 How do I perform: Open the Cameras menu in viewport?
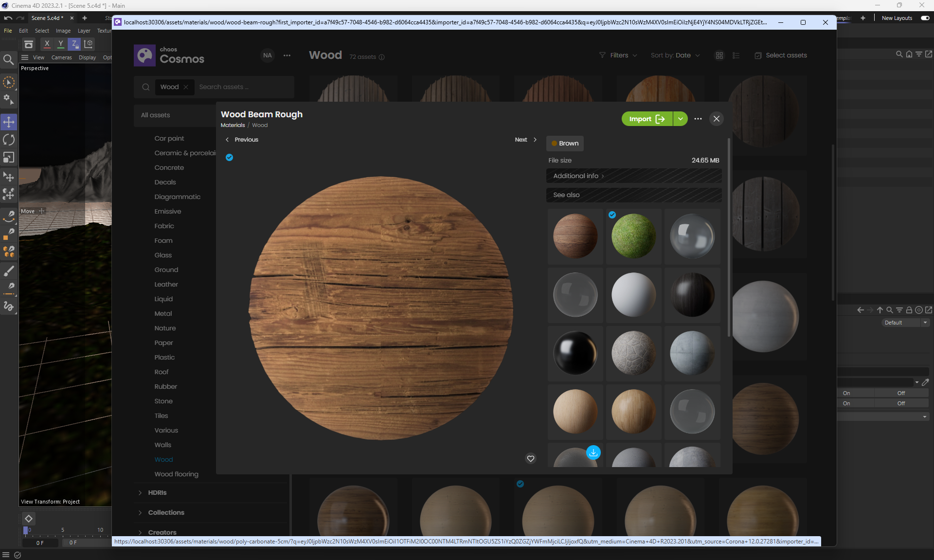pyautogui.click(x=61, y=57)
